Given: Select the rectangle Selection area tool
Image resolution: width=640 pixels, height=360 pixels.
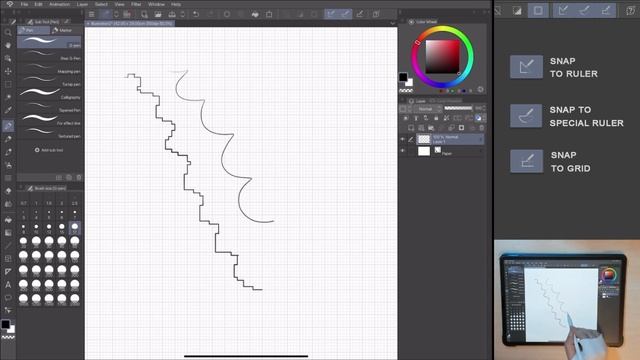Looking at the screenshot, I should pyautogui.click(x=8, y=84).
